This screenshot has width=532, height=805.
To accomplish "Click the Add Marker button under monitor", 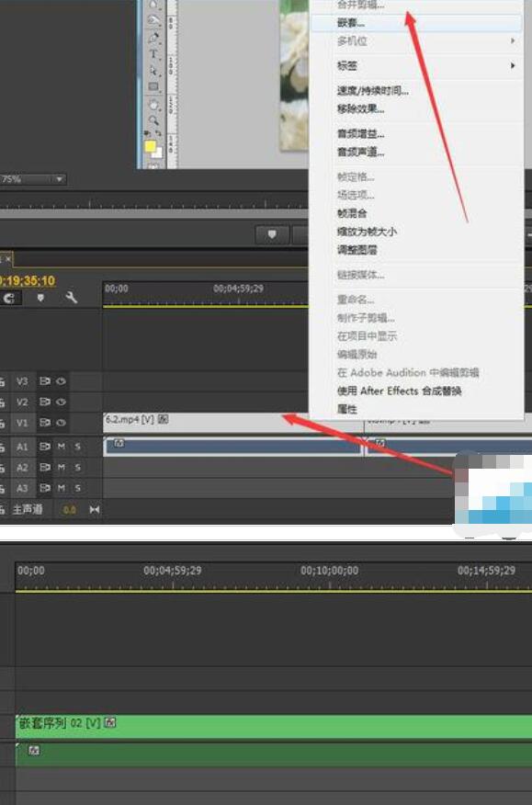I will coord(272,234).
